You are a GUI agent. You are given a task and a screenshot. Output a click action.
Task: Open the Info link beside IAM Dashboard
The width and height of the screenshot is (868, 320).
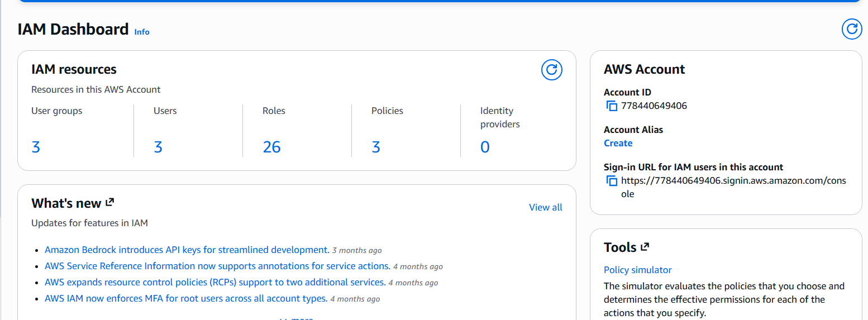point(142,32)
